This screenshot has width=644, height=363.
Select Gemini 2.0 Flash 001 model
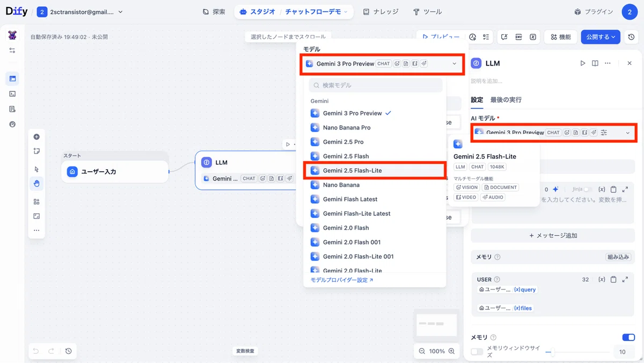[375, 242]
